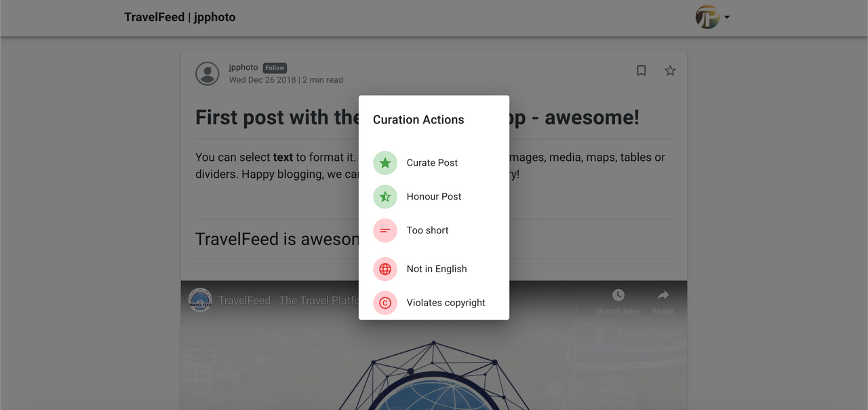Screen dimensions: 868x410
Task: Click the red Too short icon
Action: point(385,231)
